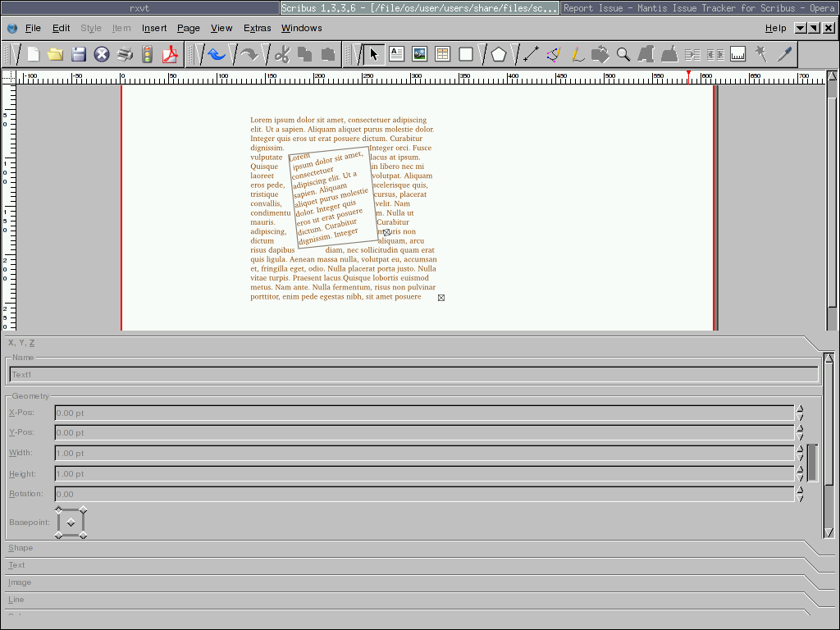Click the Name field containing Text1
This screenshot has height=630, width=840.
(413, 375)
